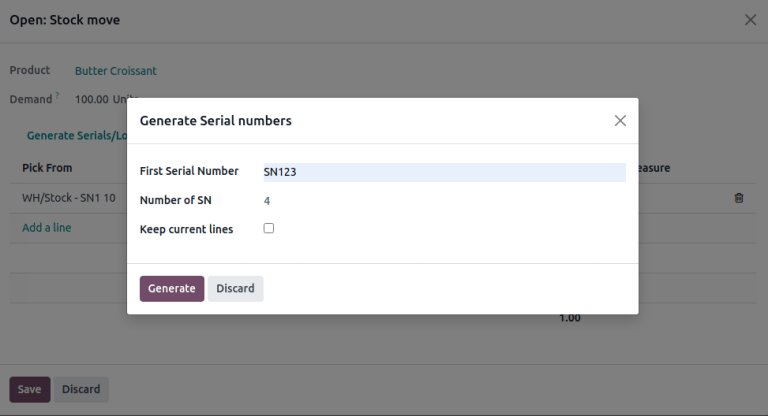Focus the First Serial Number input

click(443, 172)
